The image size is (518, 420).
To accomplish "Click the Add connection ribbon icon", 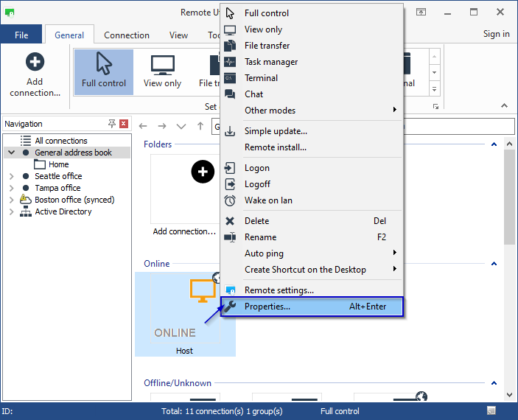I will point(35,74).
